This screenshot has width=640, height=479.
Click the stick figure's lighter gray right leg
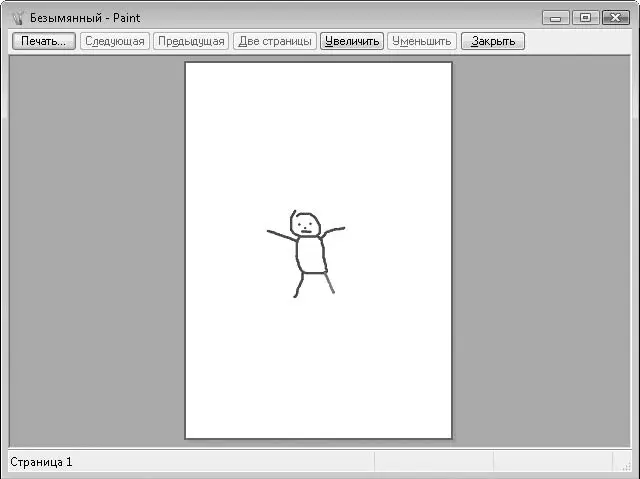[x=329, y=284]
